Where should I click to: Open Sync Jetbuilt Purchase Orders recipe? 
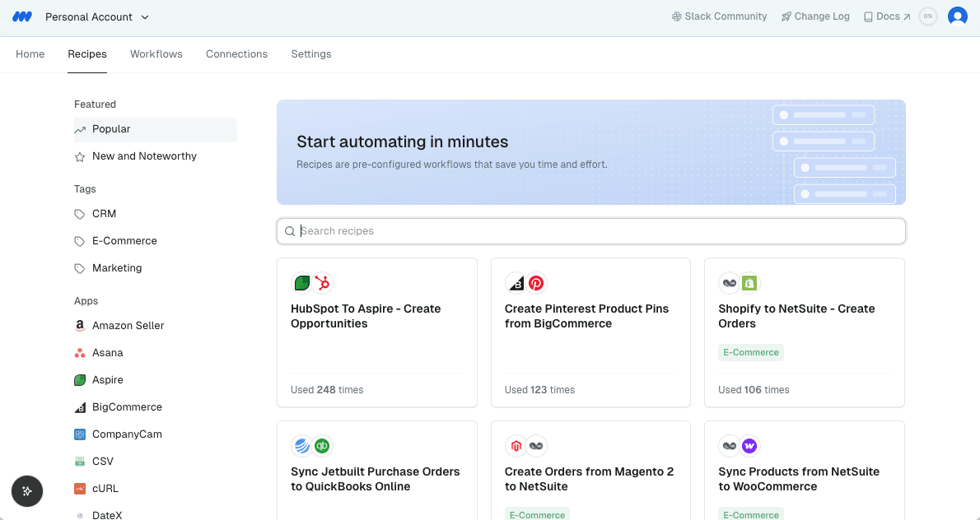375,479
